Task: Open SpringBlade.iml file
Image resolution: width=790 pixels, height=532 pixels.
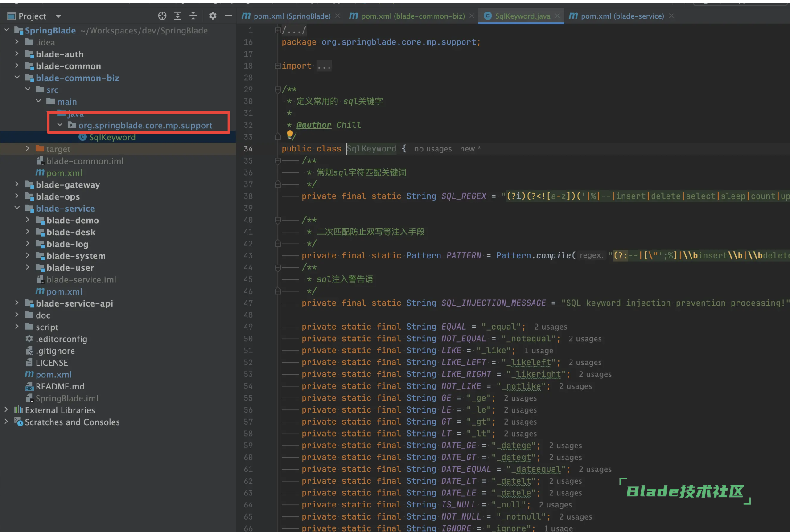Action: click(67, 398)
